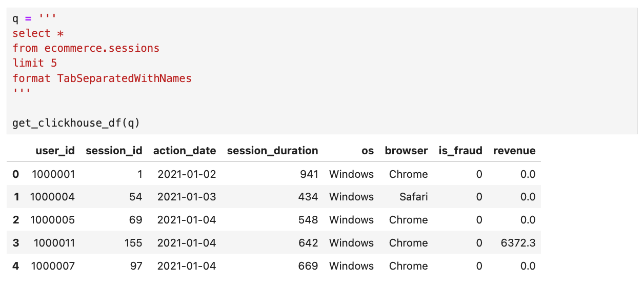Click the session_duration column header

pyautogui.click(x=272, y=151)
